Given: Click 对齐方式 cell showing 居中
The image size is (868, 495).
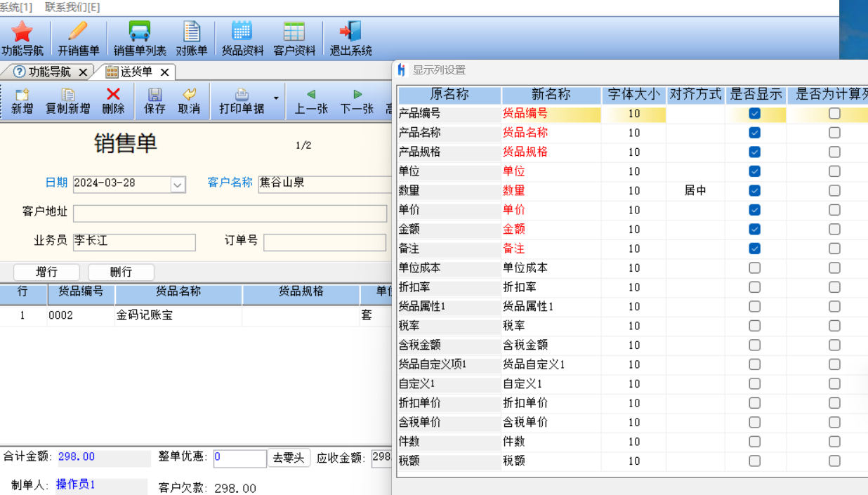Looking at the screenshot, I should pyautogui.click(x=695, y=190).
